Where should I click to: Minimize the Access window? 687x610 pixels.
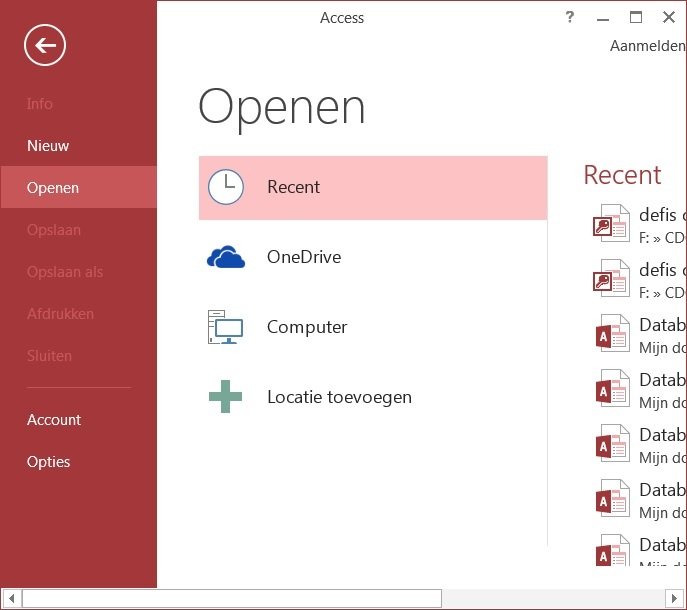[x=603, y=18]
